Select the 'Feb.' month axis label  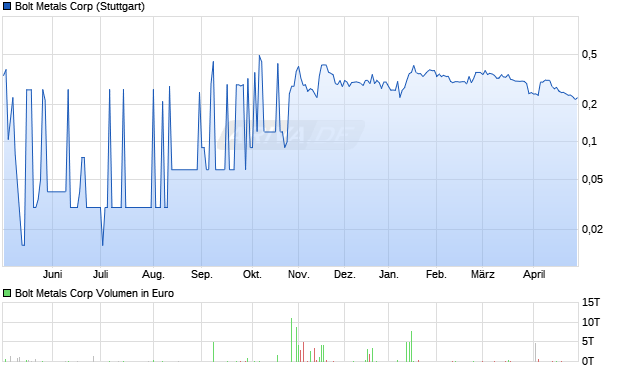coord(436,274)
